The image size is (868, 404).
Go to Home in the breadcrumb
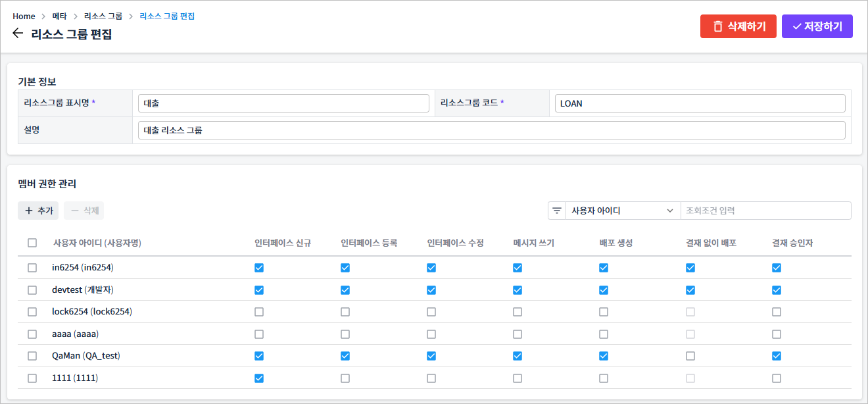pyautogui.click(x=24, y=16)
